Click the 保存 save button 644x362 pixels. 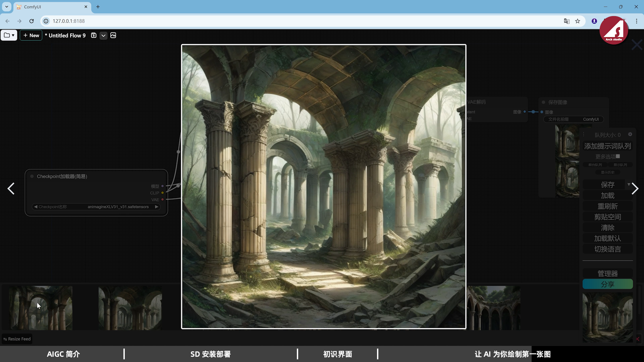point(607,185)
